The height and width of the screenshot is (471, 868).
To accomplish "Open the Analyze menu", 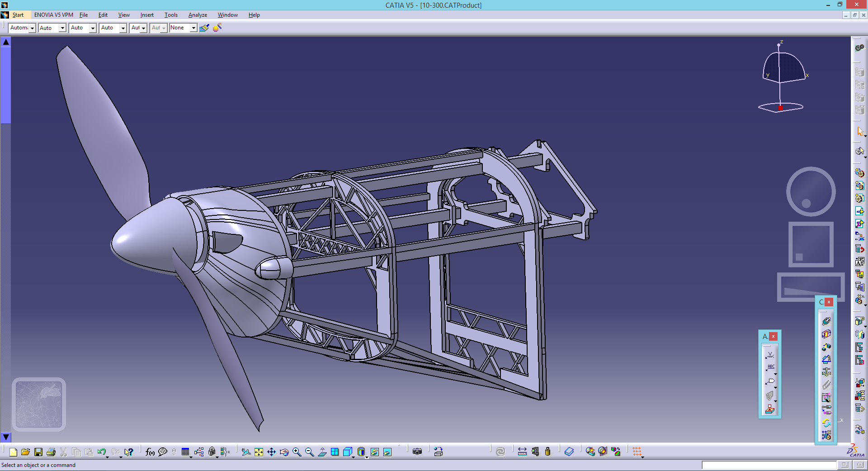I will 198,15.
